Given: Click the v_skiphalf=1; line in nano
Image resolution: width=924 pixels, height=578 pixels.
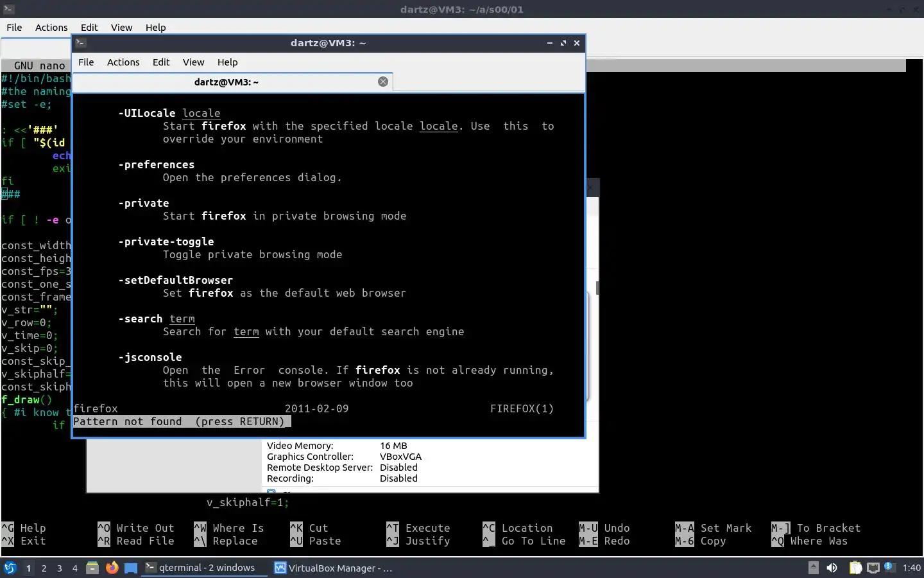Looking at the screenshot, I should point(248,502).
